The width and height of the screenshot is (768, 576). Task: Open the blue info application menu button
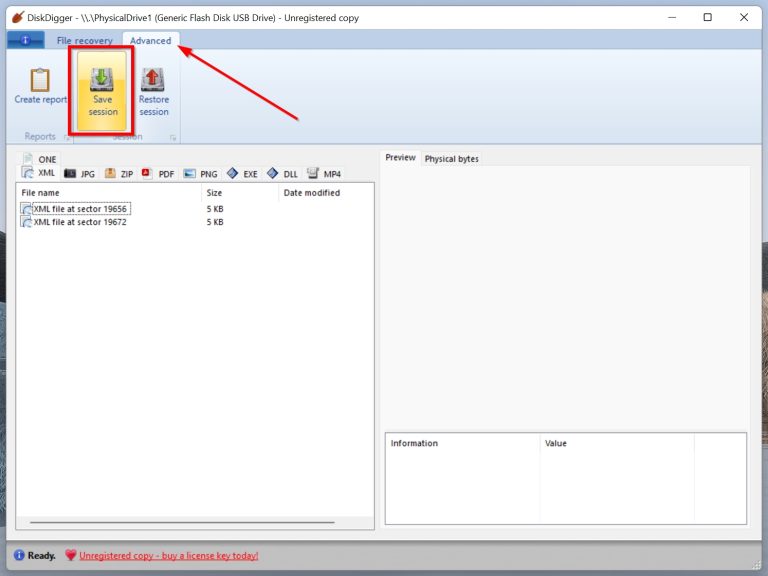click(26, 40)
